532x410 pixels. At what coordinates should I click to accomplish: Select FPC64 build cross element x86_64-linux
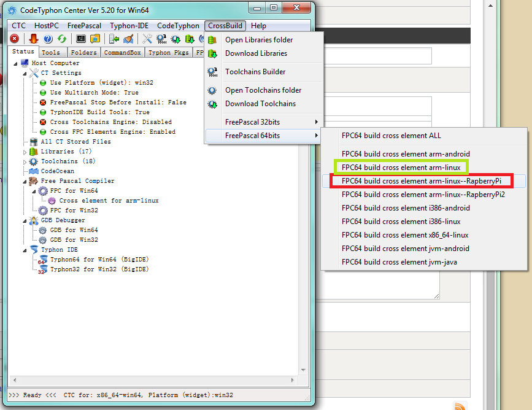tap(424, 235)
